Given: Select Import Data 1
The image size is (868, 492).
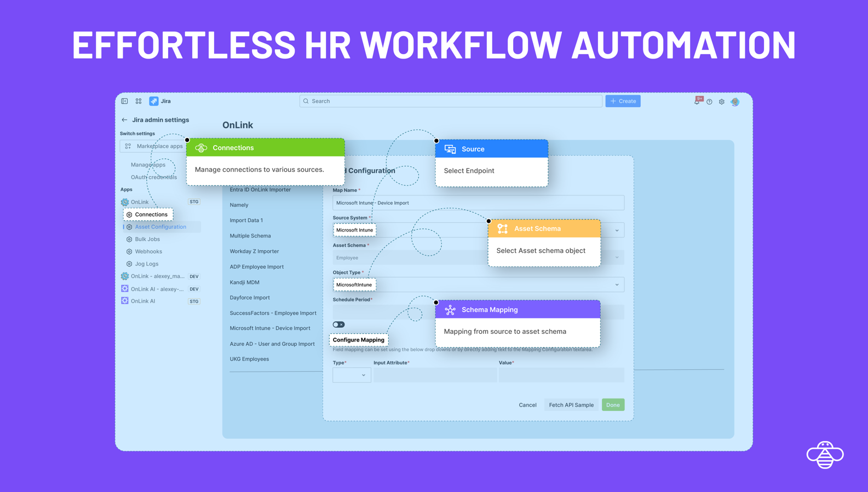Looking at the screenshot, I should click(x=246, y=221).
